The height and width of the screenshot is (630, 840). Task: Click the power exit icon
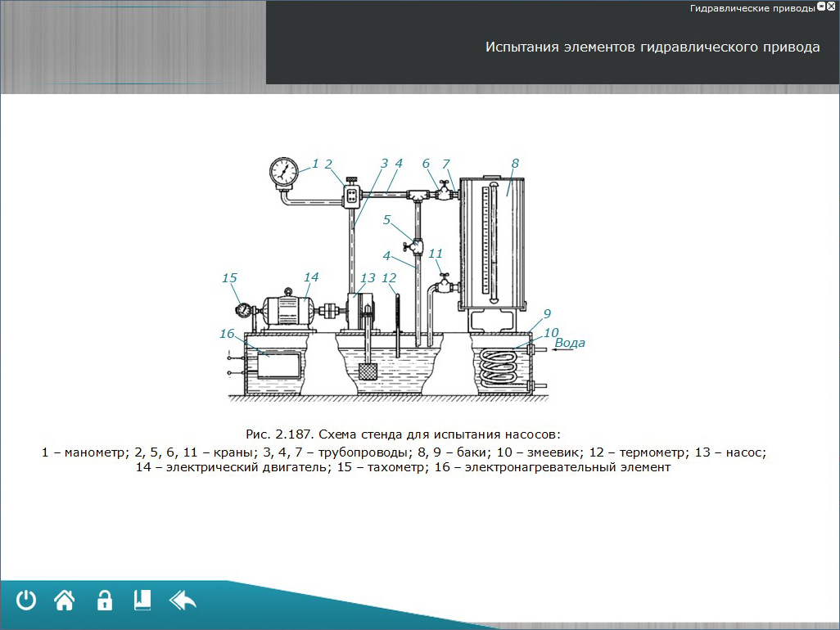[25, 600]
